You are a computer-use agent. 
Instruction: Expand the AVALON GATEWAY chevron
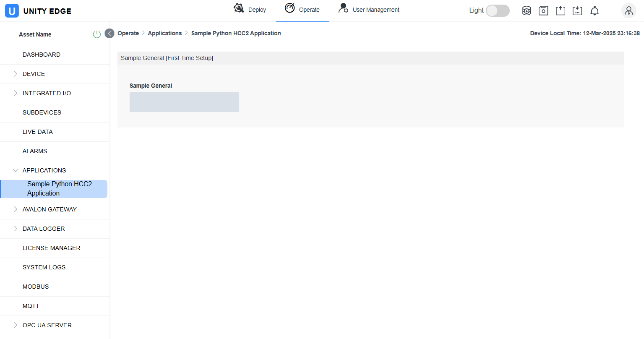16,209
